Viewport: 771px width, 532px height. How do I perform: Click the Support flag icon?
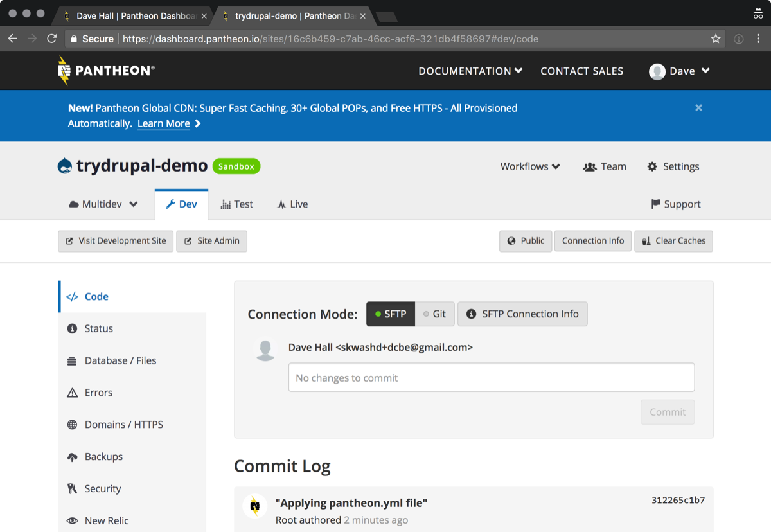click(655, 204)
